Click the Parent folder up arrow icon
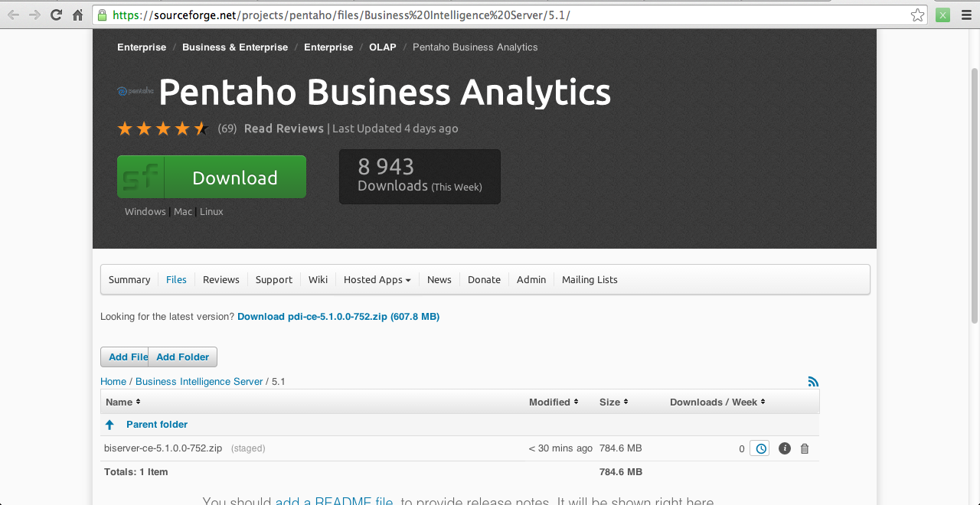 109,425
